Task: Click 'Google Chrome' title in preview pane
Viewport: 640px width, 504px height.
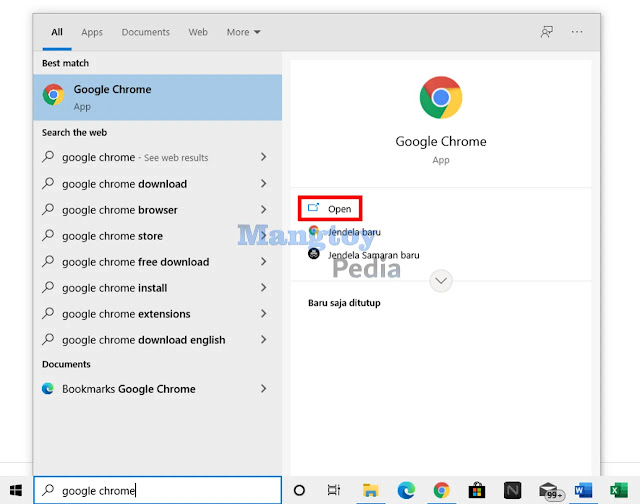Action: 441,141
